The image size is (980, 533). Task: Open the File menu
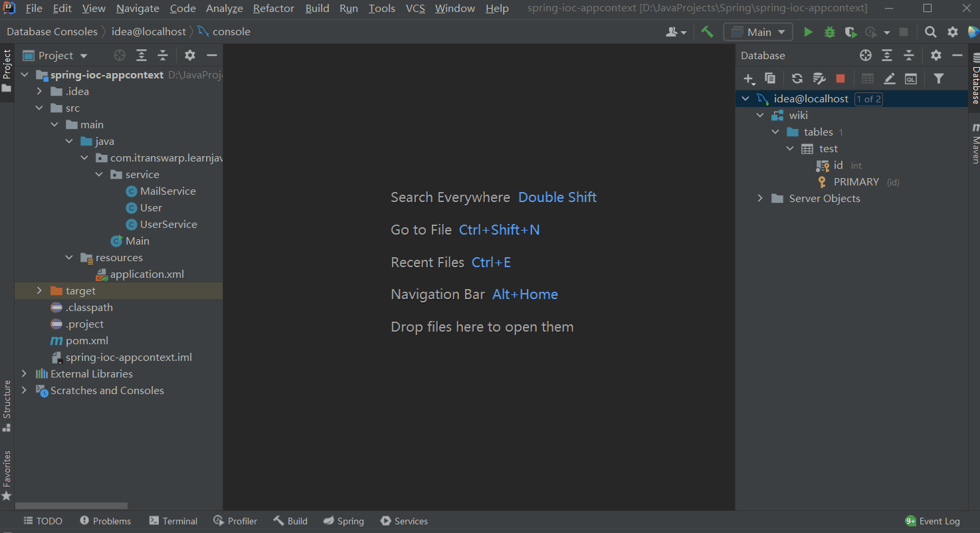(x=34, y=9)
